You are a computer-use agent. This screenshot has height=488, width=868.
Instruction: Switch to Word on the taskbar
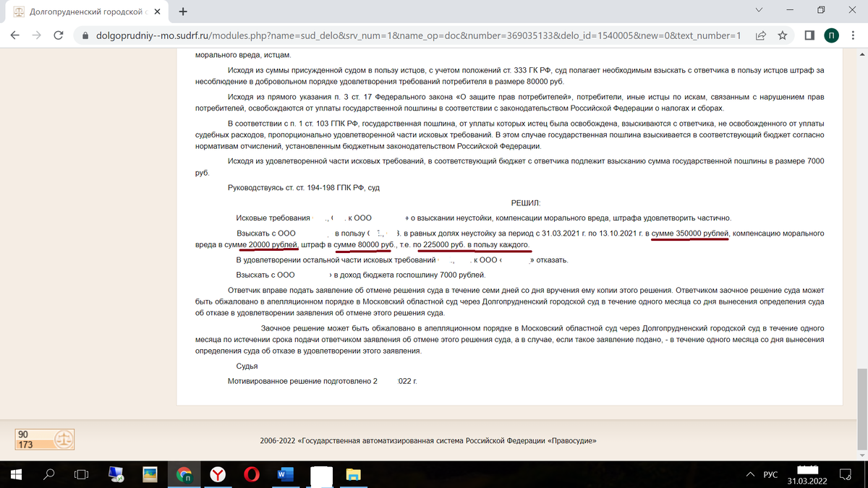pyautogui.click(x=286, y=474)
